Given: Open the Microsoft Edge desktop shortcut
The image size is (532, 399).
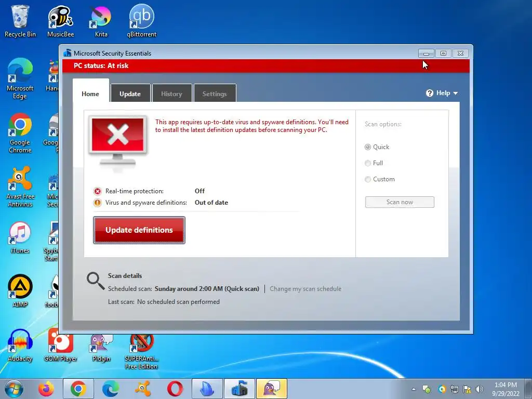Looking at the screenshot, I should (20, 79).
